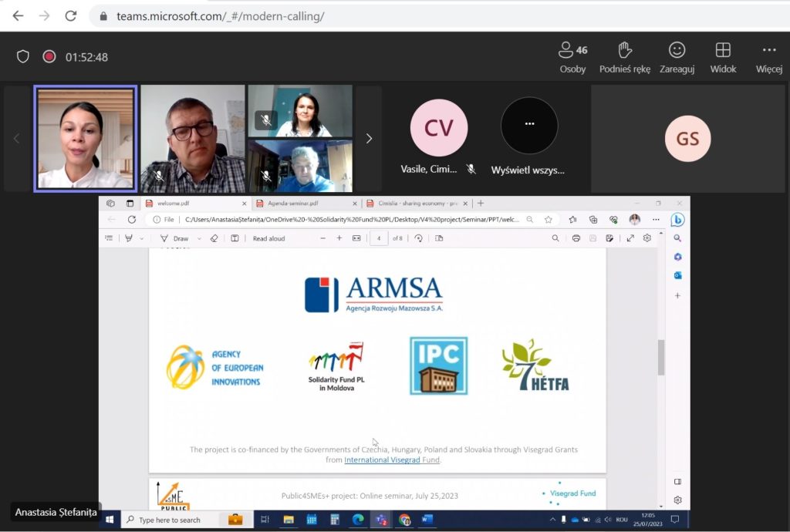Screen dimensions: 790x532
Task: Open the Edge sidebar search icon
Action: pos(677,238)
